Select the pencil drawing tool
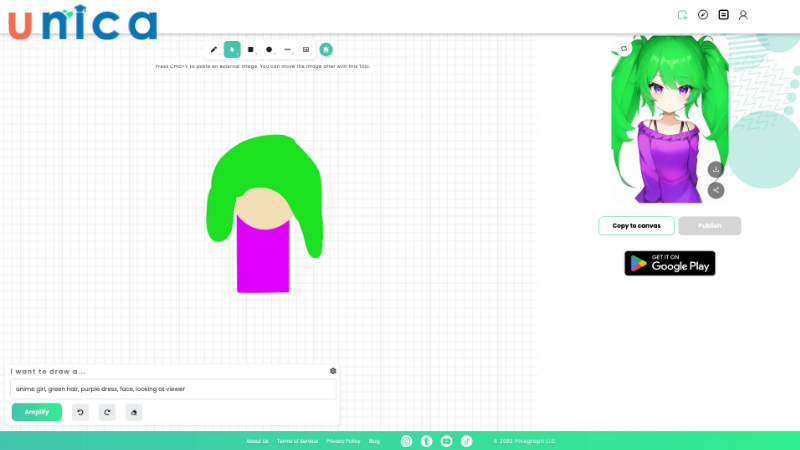The width and height of the screenshot is (800, 450). (214, 49)
